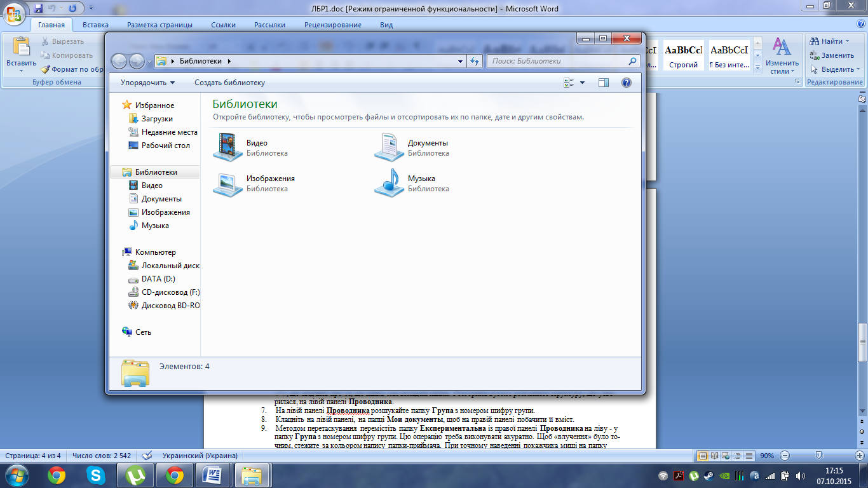The width and height of the screenshot is (868, 488).
Task: Open Загрузки in navigation pane
Action: point(151,119)
